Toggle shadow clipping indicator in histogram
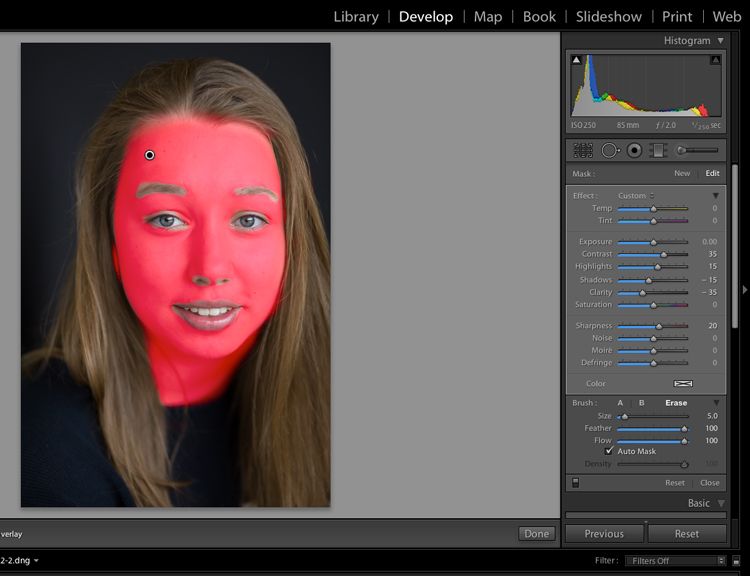The width and height of the screenshot is (750, 576). [576, 60]
